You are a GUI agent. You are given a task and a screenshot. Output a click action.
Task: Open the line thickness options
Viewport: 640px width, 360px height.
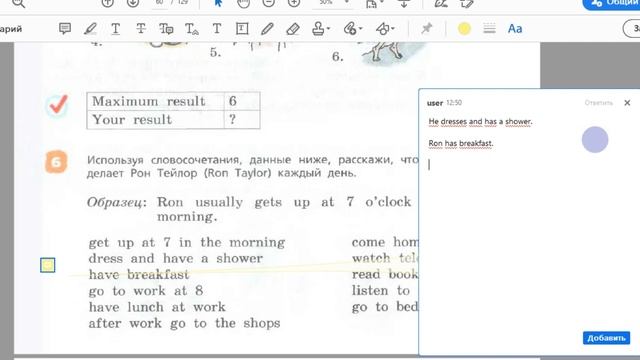489,29
